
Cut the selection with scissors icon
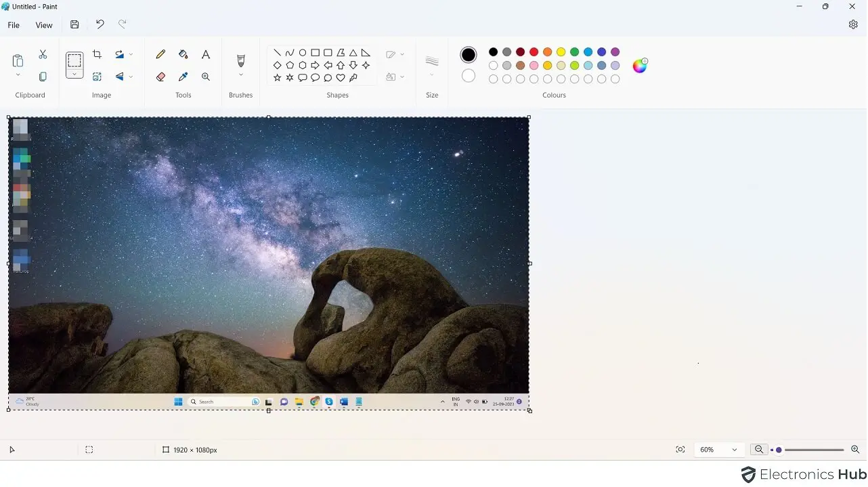pos(43,54)
